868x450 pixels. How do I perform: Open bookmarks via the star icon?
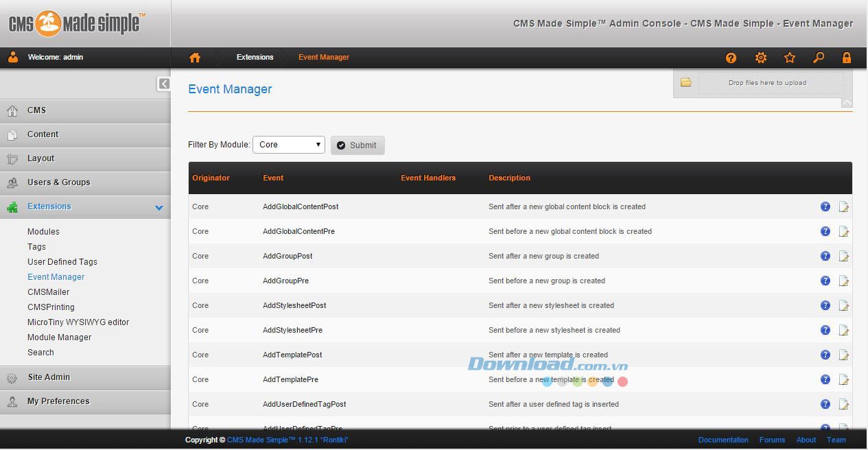pyautogui.click(x=790, y=58)
